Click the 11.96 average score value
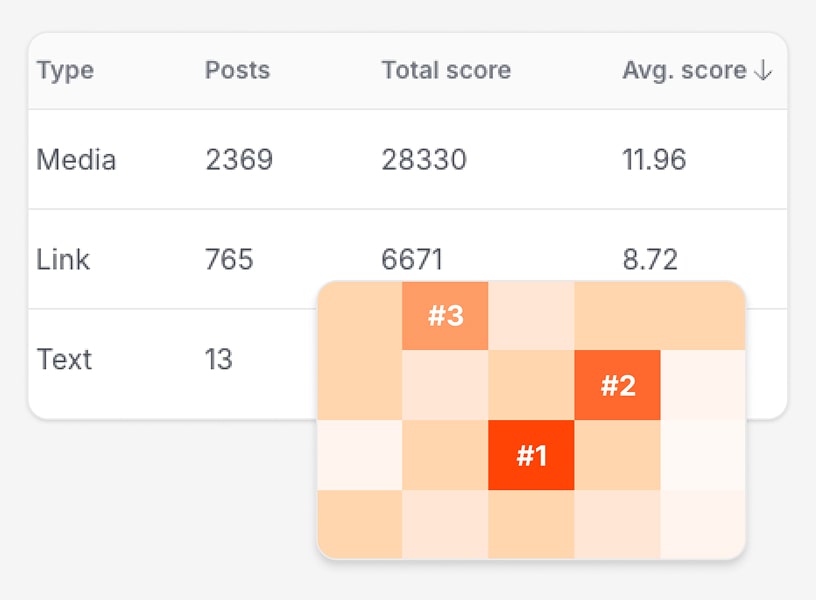The height and width of the screenshot is (600, 816). pos(654,160)
